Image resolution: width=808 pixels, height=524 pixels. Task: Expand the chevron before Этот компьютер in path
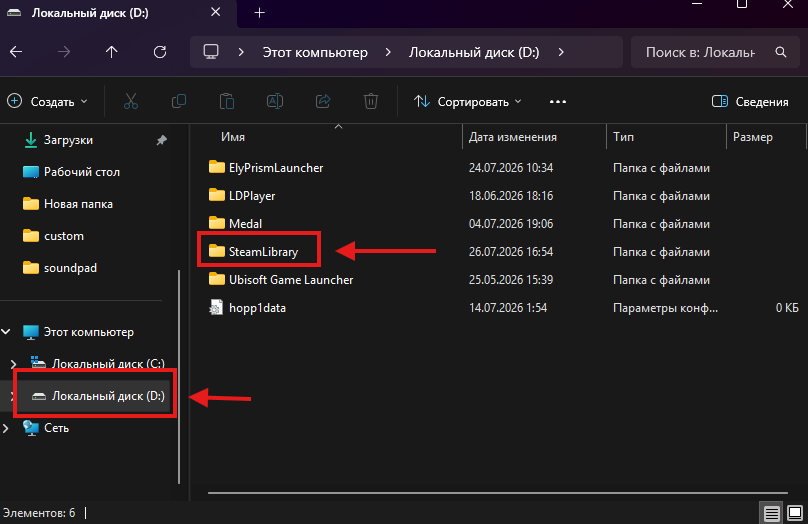point(241,52)
